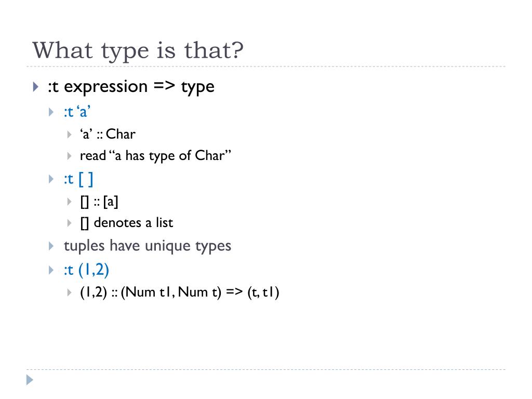The height and width of the screenshot is (399, 532).
Task: Click the '[] denotes a list' text
Action: click(x=127, y=223)
